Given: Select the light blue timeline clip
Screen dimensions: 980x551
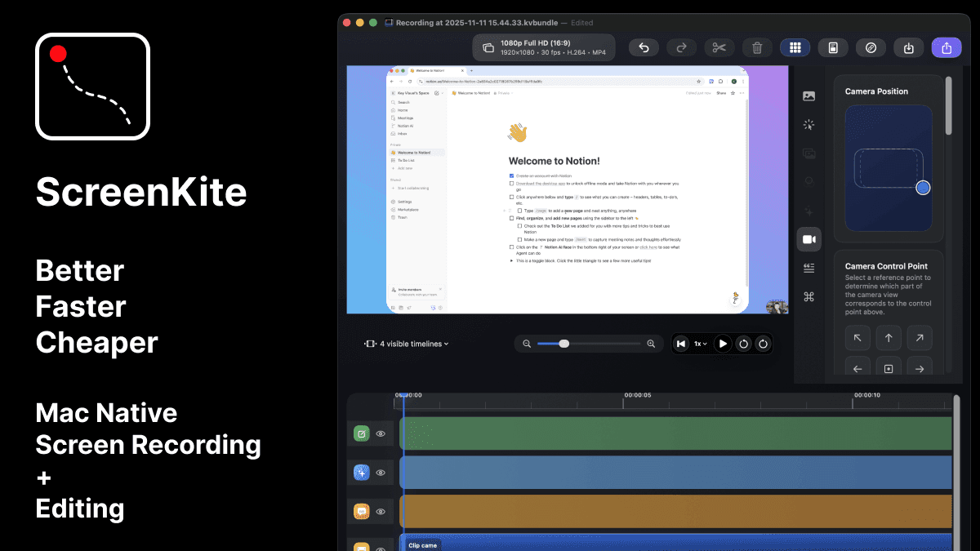Looking at the screenshot, I should pos(675,472).
